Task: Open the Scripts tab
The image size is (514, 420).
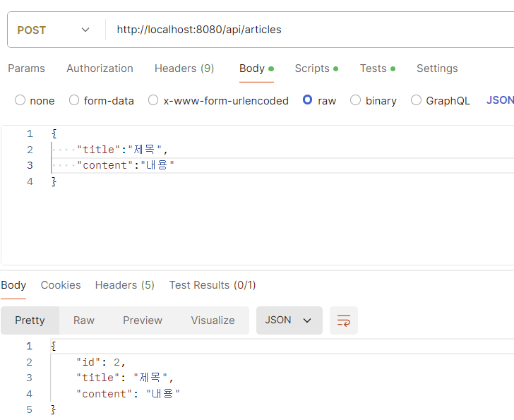Action: (x=316, y=68)
